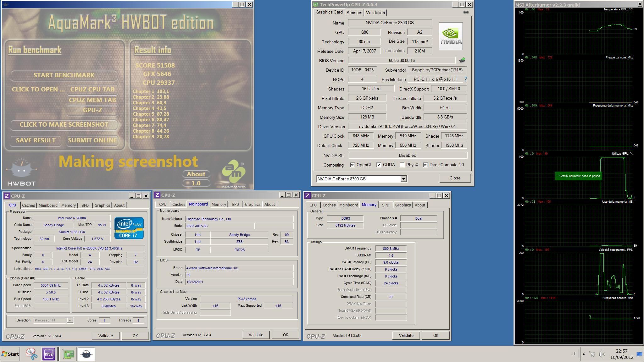Open the GPU-Z taskbar icon
644x362 pixels.
(x=68, y=354)
